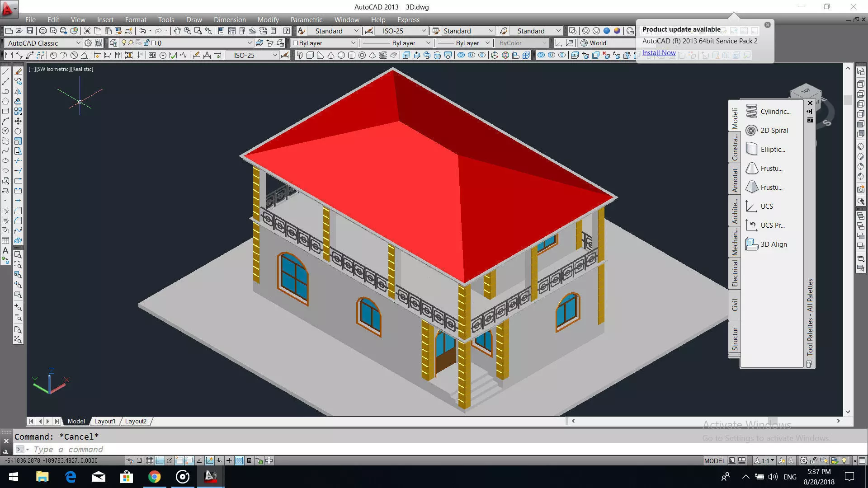
Task: Open the ByLayer color control dropdown
Action: click(x=324, y=43)
